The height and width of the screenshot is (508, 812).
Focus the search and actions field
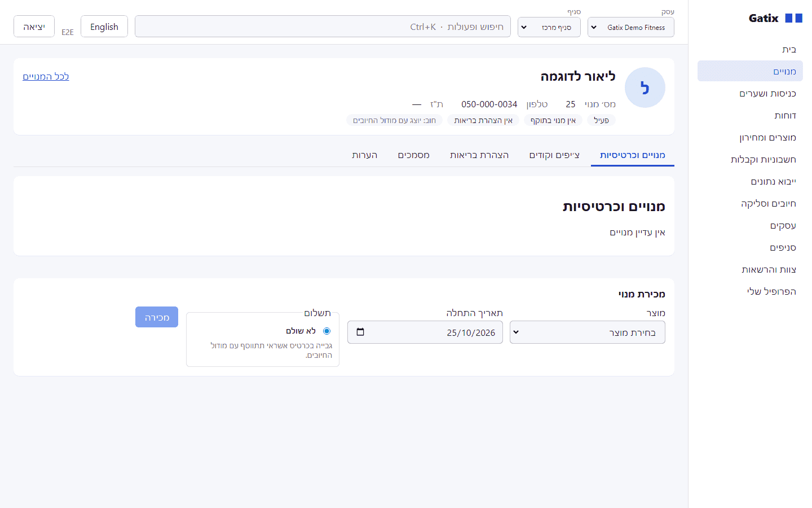323,27
